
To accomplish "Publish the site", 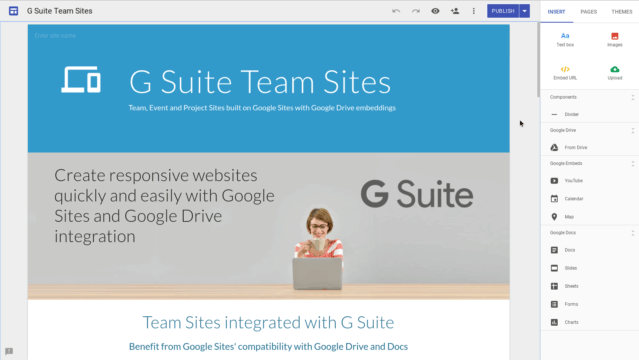I will pos(503,11).
